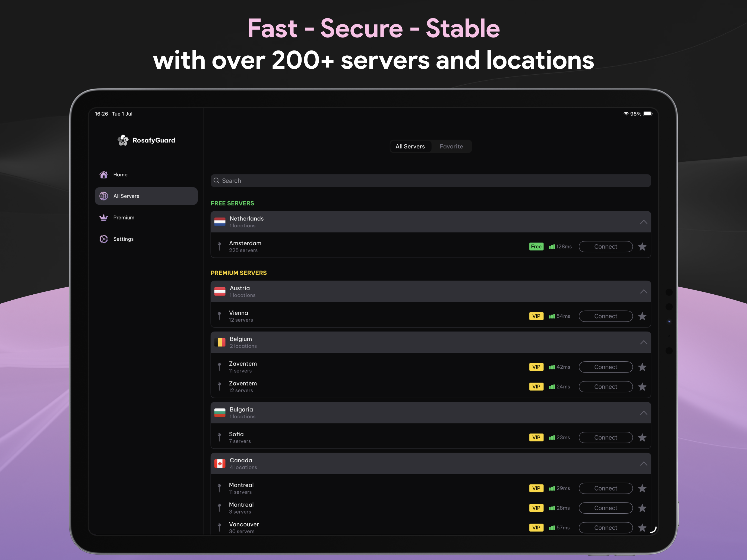Open Settings from the sidebar
The width and height of the screenshot is (747, 560).
pos(146,239)
